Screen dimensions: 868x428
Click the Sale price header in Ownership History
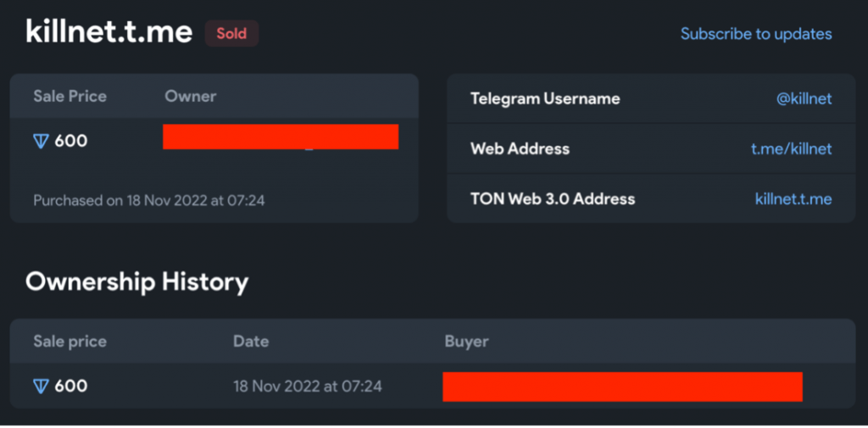tap(70, 342)
